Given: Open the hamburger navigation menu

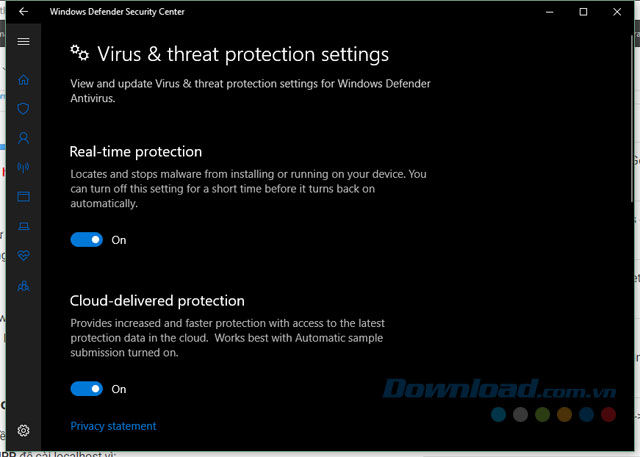Looking at the screenshot, I should tap(24, 42).
